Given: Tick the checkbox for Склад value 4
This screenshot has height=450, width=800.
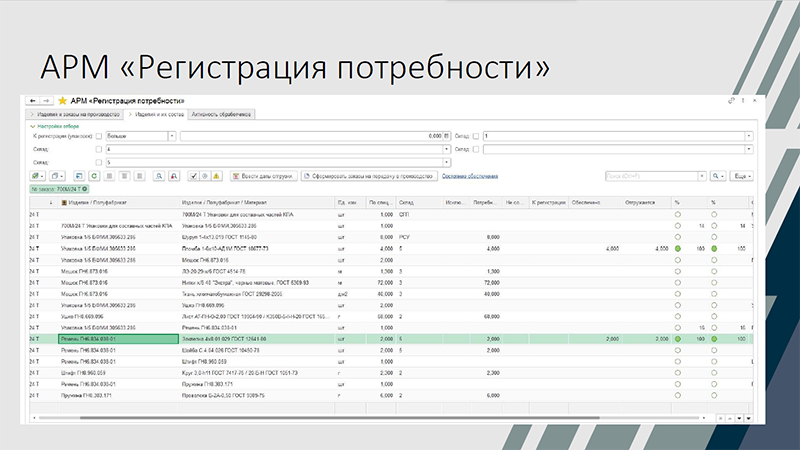Looking at the screenshot, I should click(x=98, y=148).
